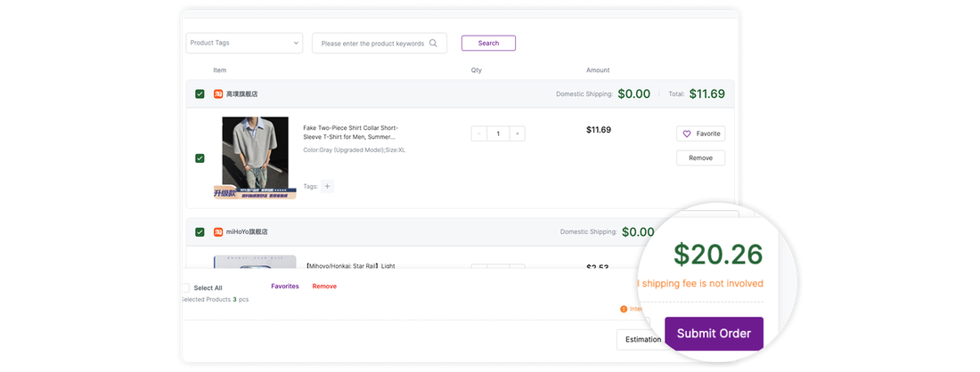Click the orange warning info icon
Image resolution: width=980 pixels, height=372 pixels.
(x=623, y=309)
